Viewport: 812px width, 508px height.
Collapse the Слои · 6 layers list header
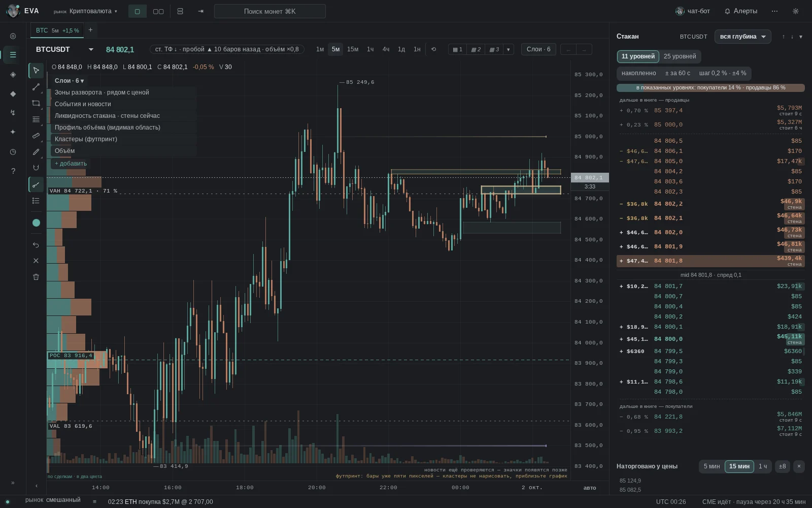coord(70,81)
